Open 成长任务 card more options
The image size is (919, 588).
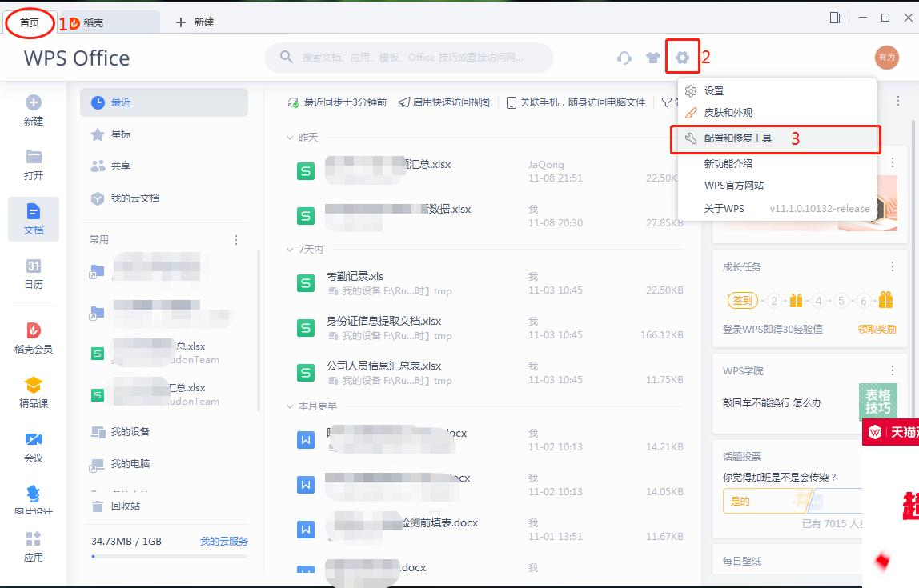coord(892,266)
